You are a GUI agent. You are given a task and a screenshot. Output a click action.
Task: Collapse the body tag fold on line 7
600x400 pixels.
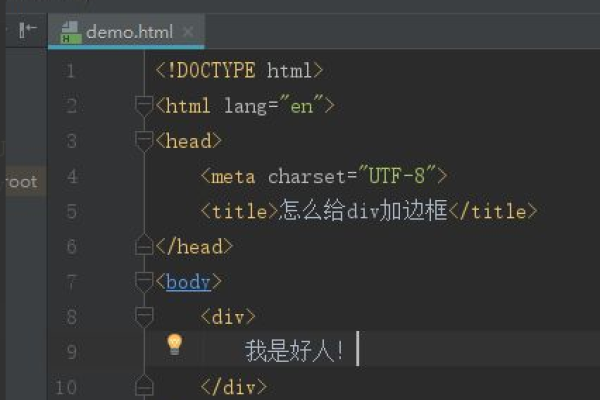coord(144,282)
